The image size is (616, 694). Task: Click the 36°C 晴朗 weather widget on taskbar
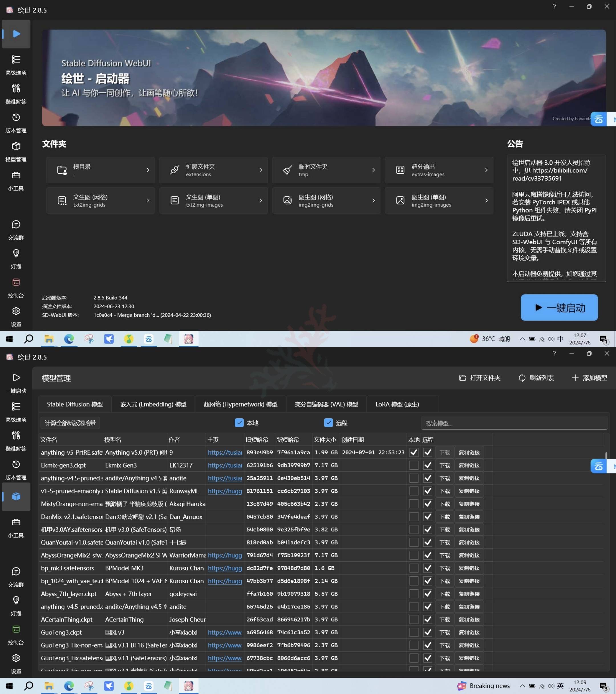click(x=490, y=338)
